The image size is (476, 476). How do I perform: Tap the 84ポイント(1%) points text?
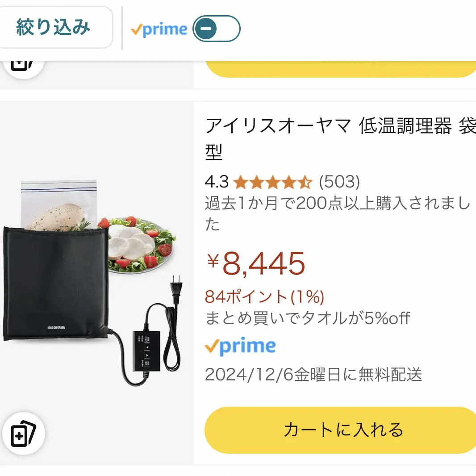coord(264,296)
